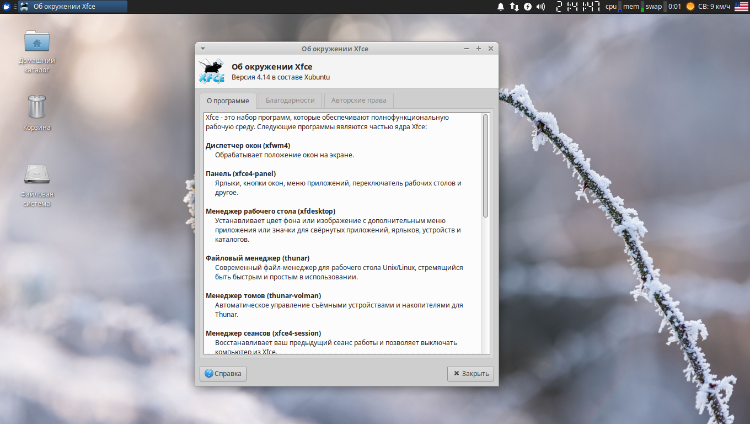This screenshot has width=750, height=424.
Task: Click the weather sun icon
Action: pyautogui.click(x=690, y=7)
